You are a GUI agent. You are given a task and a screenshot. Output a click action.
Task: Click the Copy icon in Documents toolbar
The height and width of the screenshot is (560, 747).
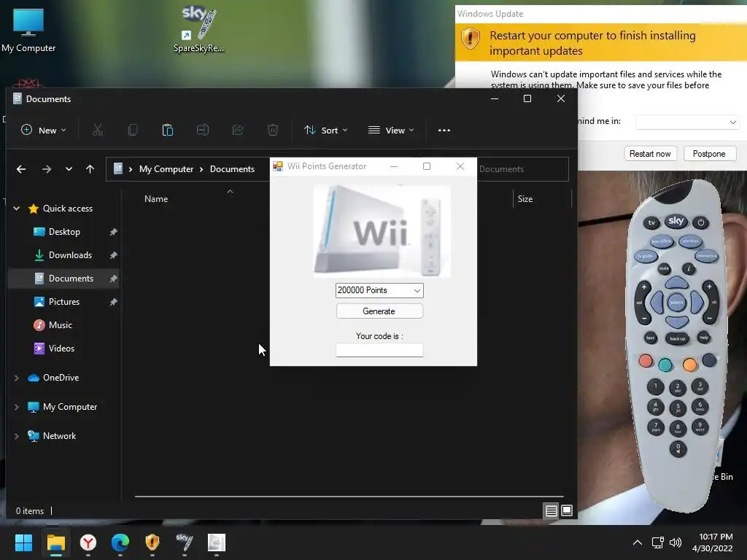[133, 130]
